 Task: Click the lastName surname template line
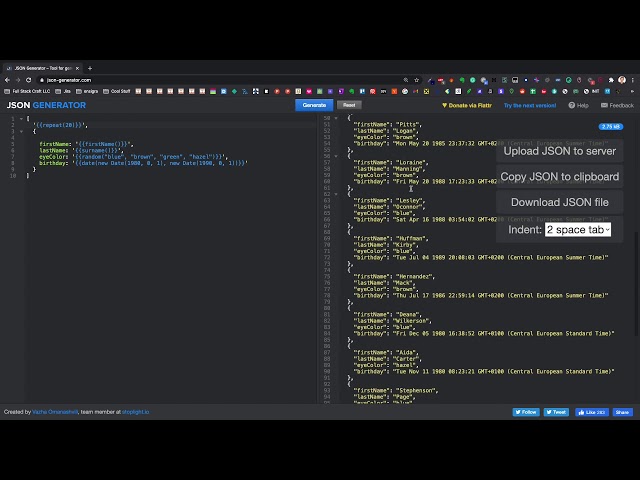tap(81, 150)
